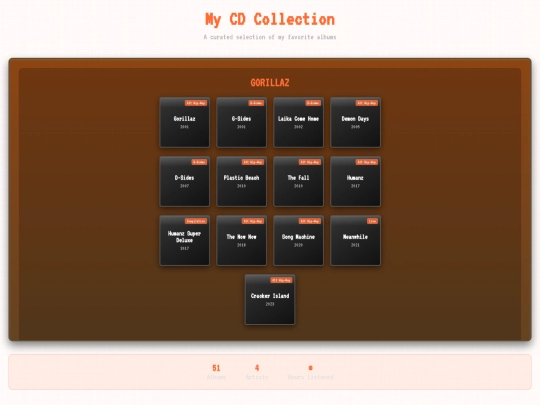The image size is (540, 405).
Task: Click the My CD Collection page title
Action: 270,20
